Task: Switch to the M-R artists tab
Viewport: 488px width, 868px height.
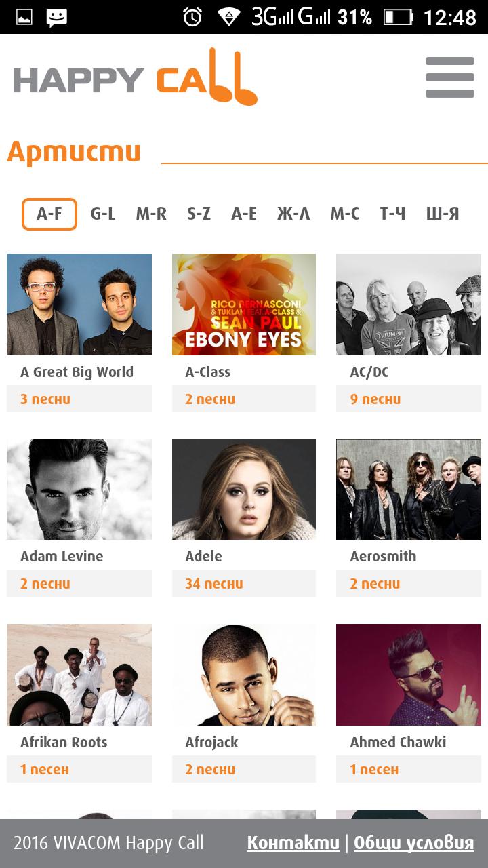Action: 151,214
